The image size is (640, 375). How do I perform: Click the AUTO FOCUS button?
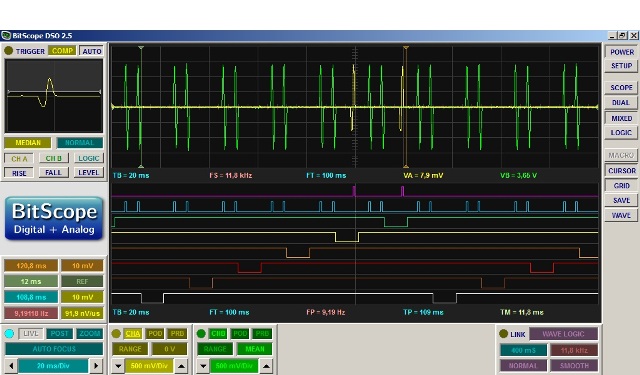[54, 349]
